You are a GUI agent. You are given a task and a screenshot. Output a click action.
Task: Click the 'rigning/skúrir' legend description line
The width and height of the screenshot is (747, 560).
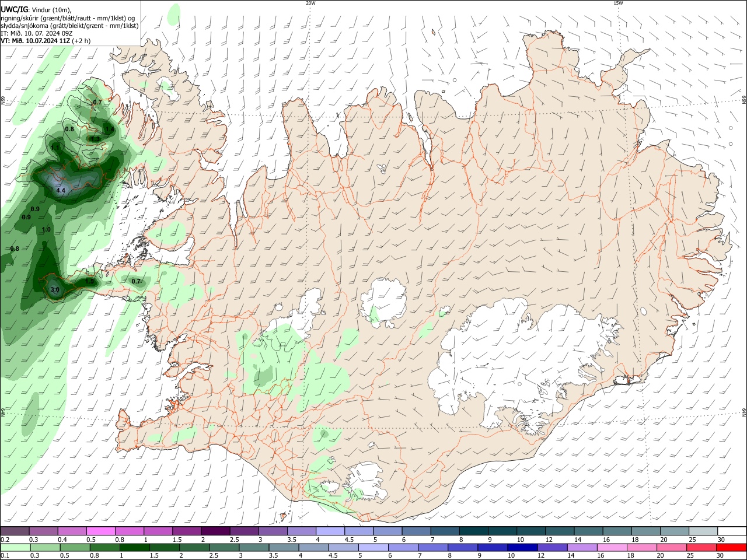[x=68, y=17]
